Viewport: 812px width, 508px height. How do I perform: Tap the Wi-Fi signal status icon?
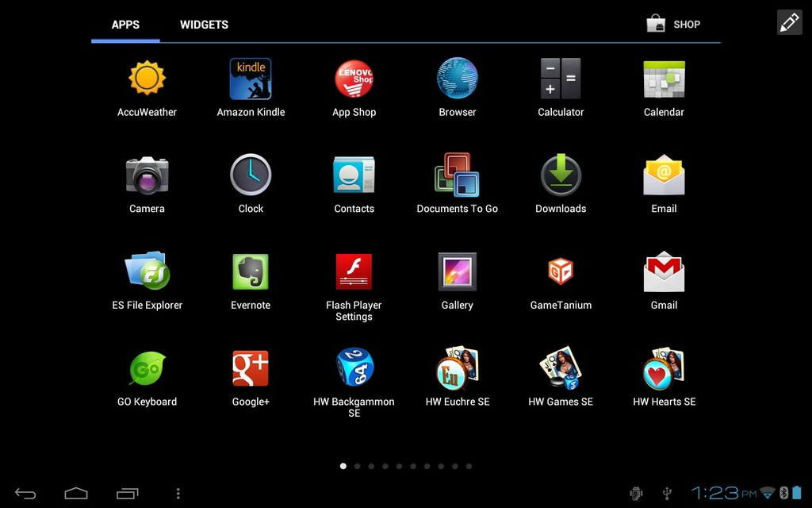pos(768,492)
